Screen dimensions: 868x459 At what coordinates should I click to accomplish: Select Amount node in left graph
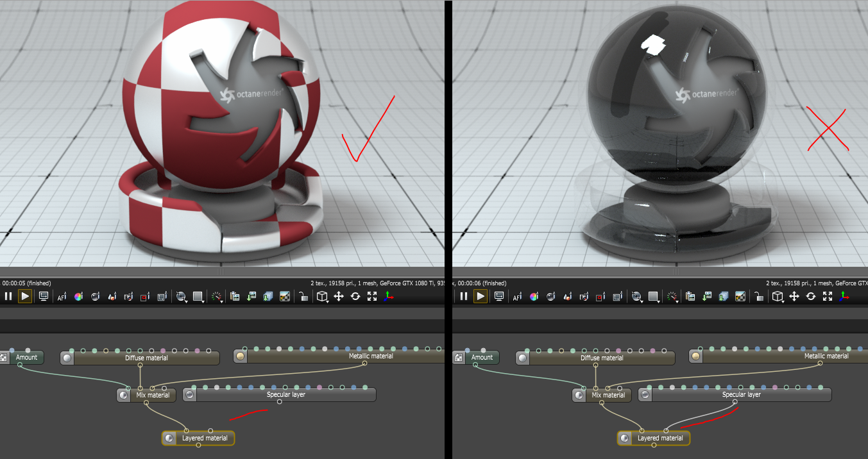click(x=21, y=357)
